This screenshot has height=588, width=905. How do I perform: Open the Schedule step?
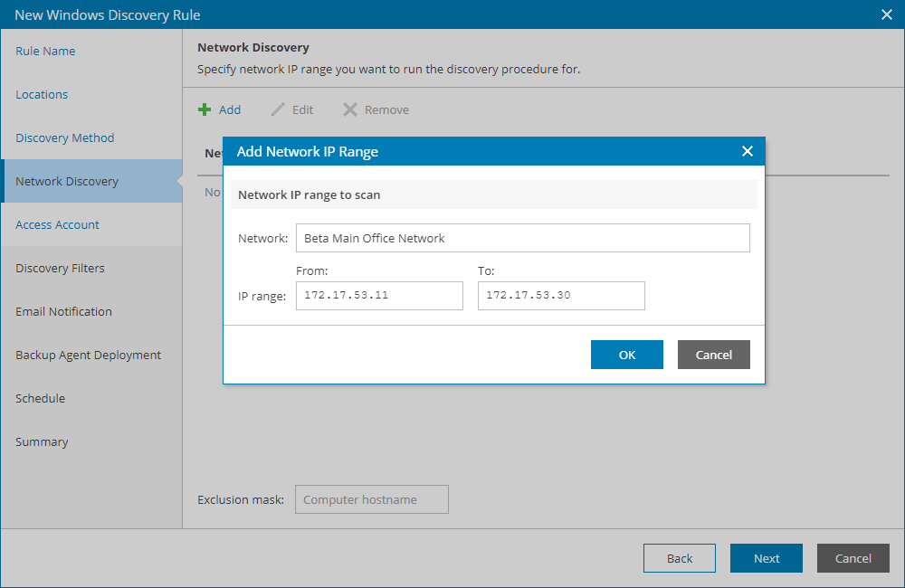tap(40, 399)
